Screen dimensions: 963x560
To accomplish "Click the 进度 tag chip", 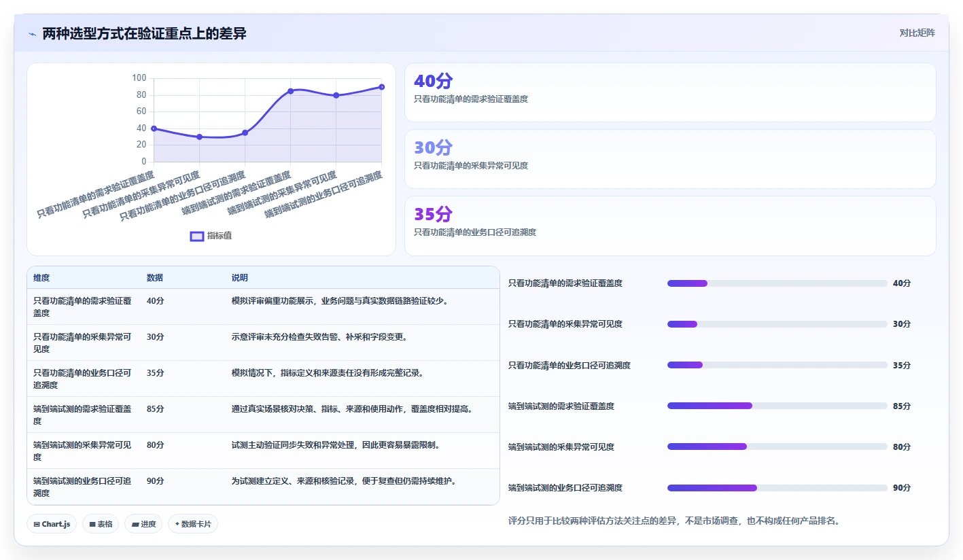I will click(143, 524).
